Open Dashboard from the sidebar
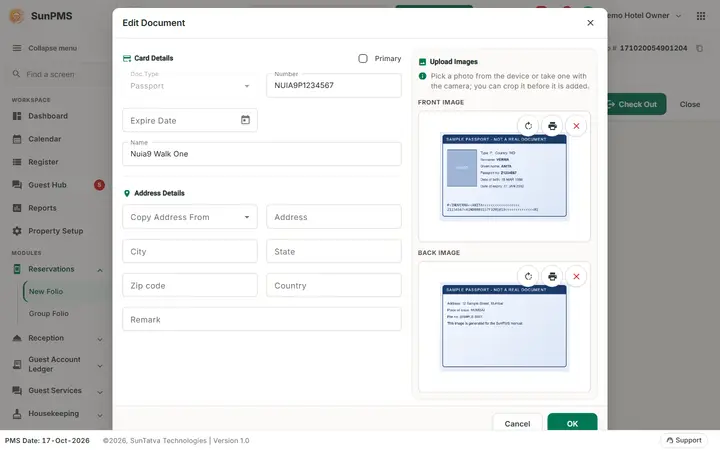Image resolution: width=720 pixels, height=450 pixels. (x=48, y=116)
